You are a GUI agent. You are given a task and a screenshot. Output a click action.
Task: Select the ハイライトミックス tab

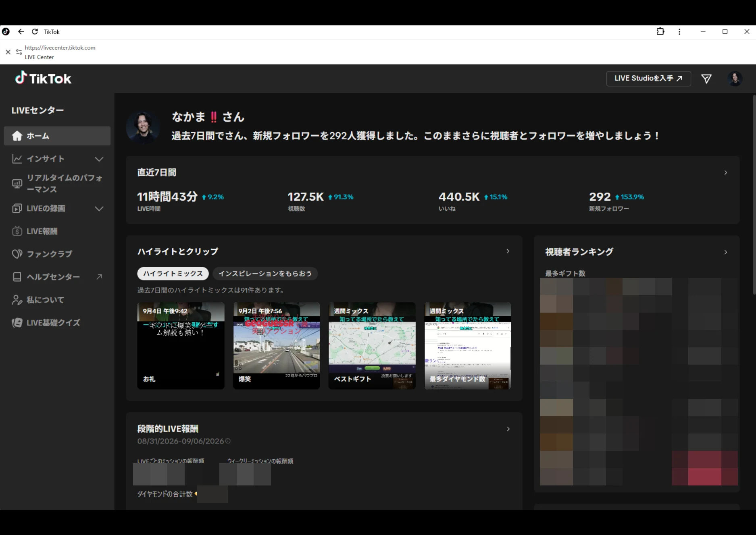[173, 274]
